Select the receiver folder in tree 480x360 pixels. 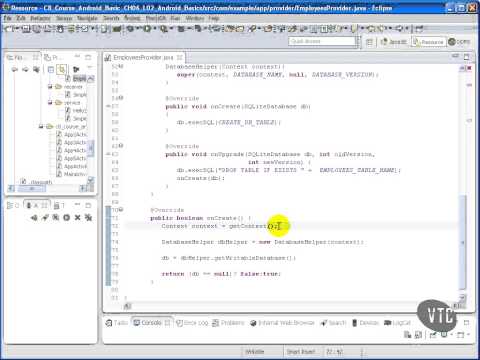(69, 87)
